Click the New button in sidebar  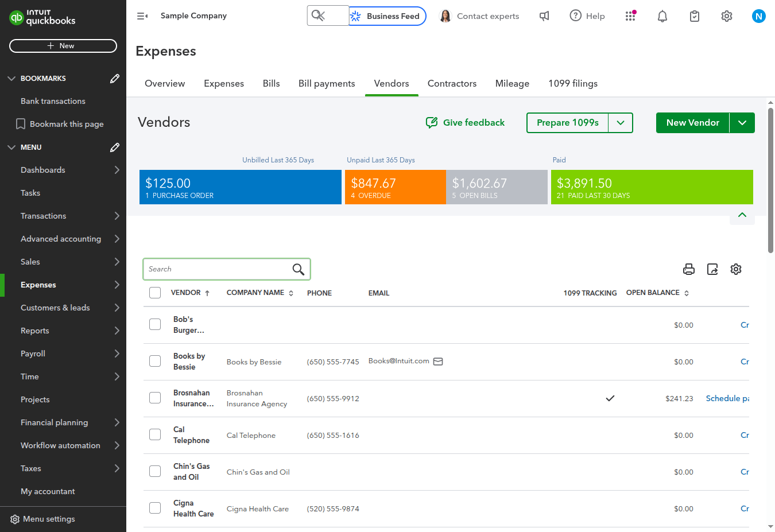click(x=63, y=46)
